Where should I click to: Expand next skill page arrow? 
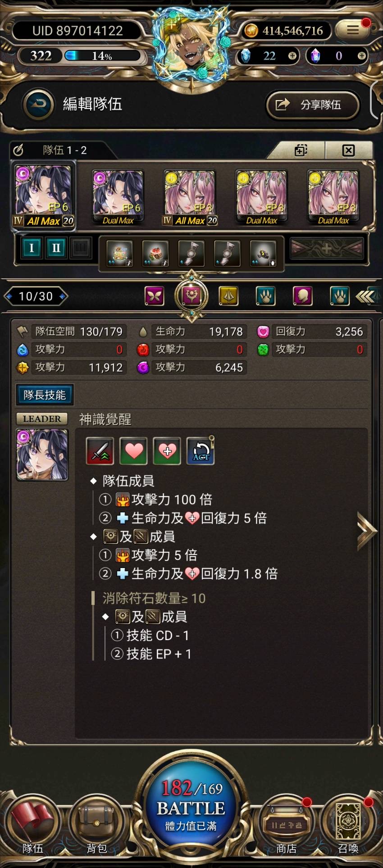(366, 531)
